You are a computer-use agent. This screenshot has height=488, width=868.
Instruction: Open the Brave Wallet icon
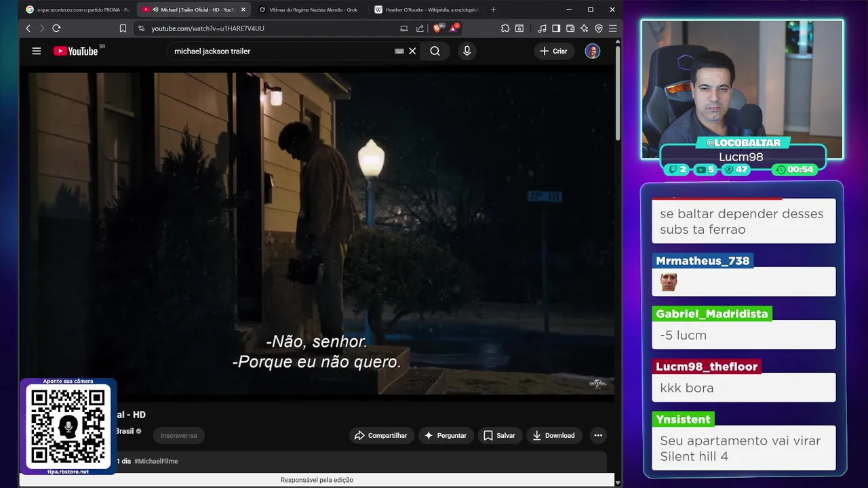coord(570,28)
